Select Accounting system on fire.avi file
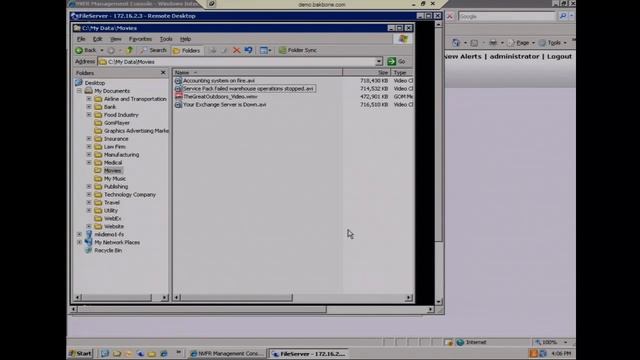The height and width of the screenshot is (360, 640). click(219, 81)
